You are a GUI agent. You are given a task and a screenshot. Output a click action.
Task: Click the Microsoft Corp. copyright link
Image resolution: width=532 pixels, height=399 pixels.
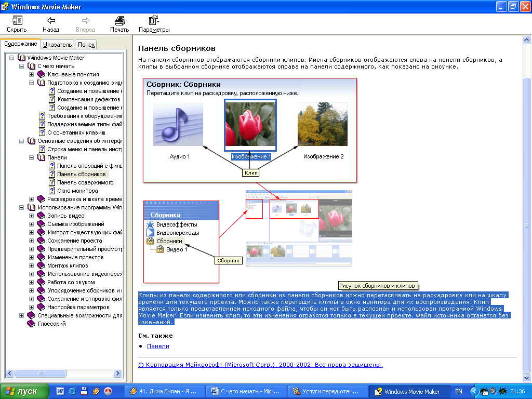(x=260, y=365)
